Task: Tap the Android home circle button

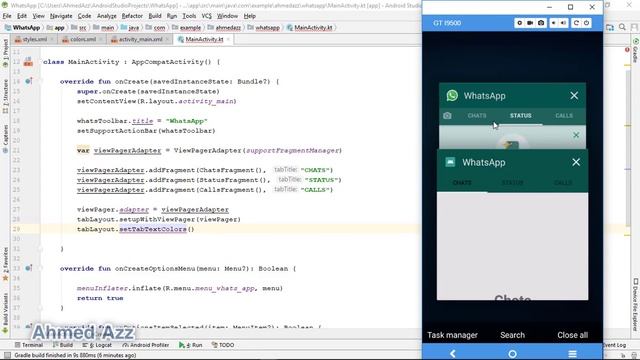Action: [x=512, y=353]
